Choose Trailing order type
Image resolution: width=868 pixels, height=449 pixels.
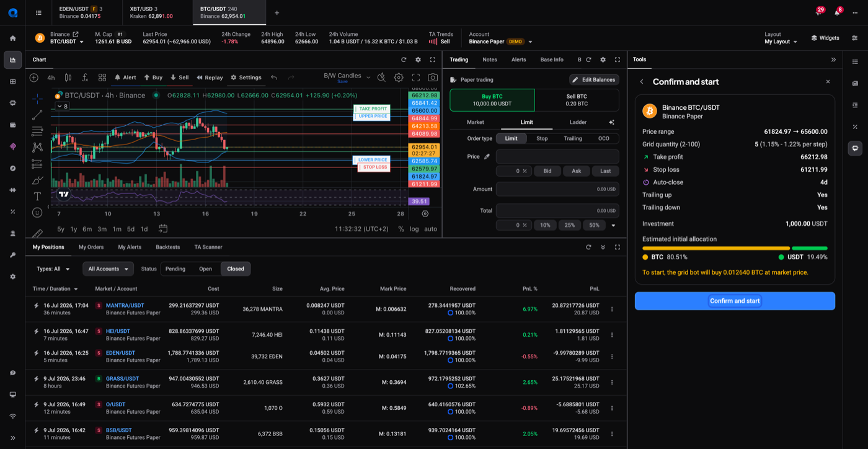573,138
